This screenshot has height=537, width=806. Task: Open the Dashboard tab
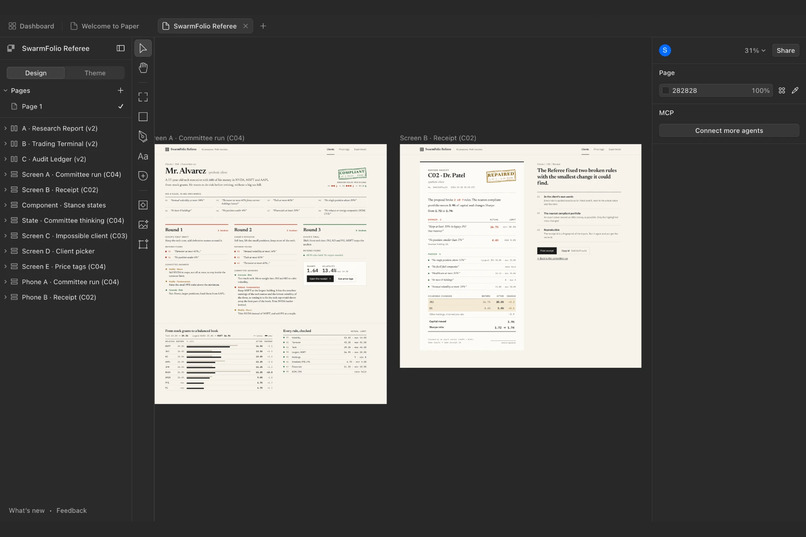point(31,26)
